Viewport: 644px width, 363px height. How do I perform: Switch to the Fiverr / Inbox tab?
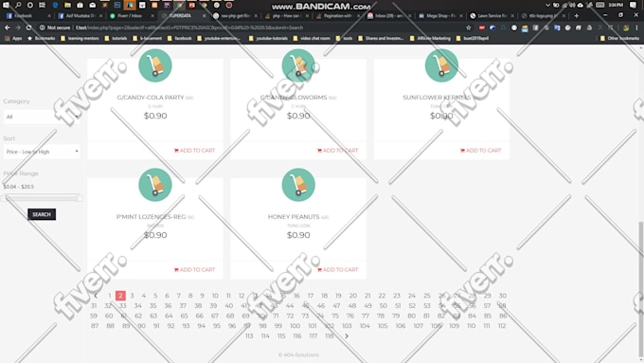click(130, 15)
